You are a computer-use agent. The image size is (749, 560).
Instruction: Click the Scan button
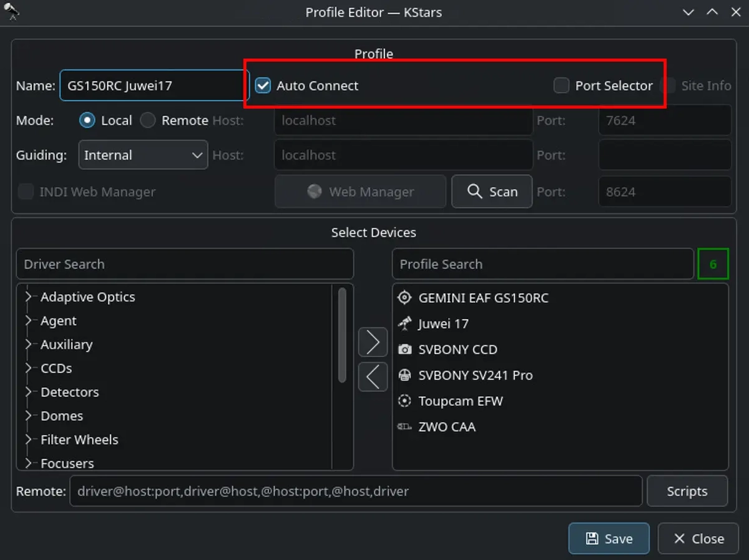492,192
